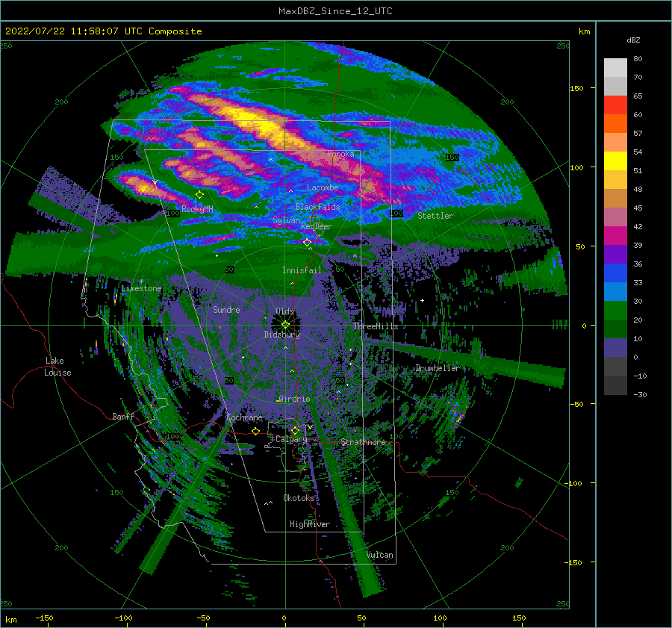Click the yellow diamond marker below RedDeer
The width and height of the screenshot is (672, 628).
[x=307, y=243]
